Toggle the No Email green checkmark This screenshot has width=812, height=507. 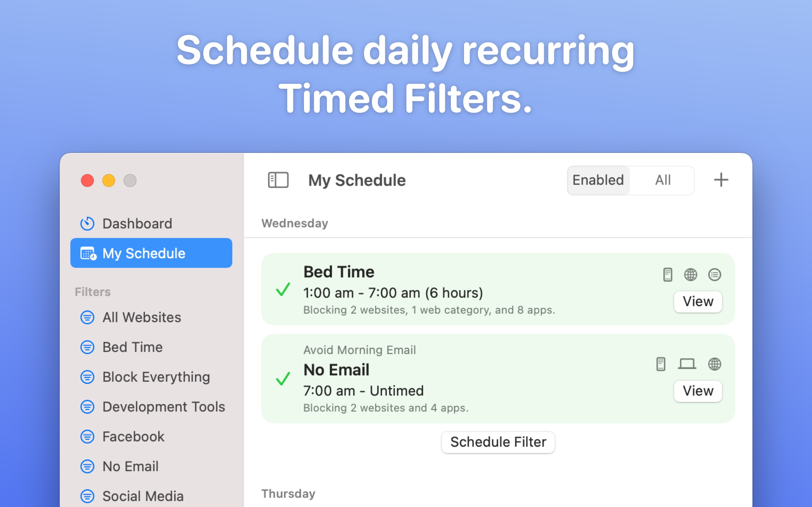pos(283,379)
